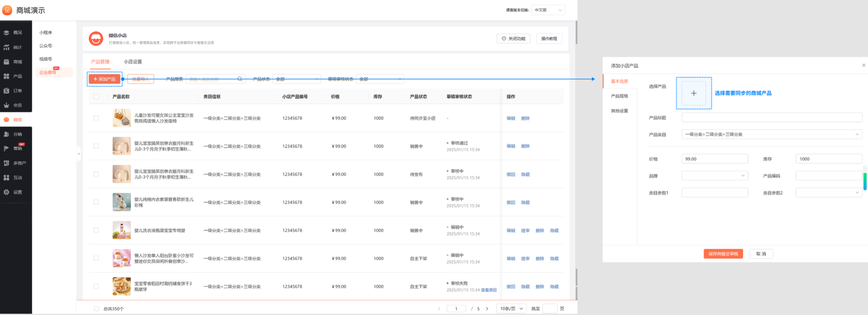This screenshot has width=868, height=315.
Task: Open the 草稿审核状态 filter dropdown
Action: [380, 79]
